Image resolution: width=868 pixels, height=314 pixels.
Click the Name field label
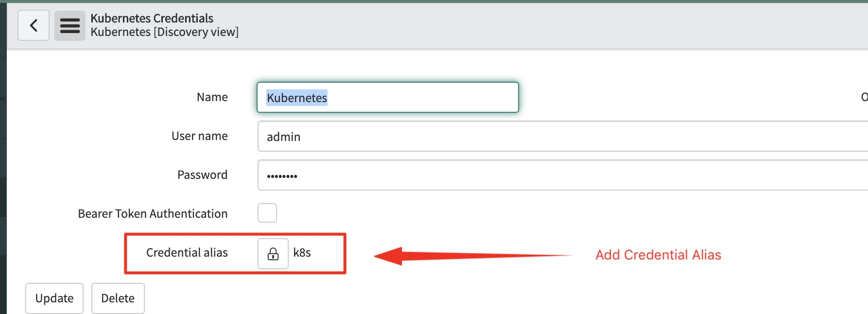[212, 97]
